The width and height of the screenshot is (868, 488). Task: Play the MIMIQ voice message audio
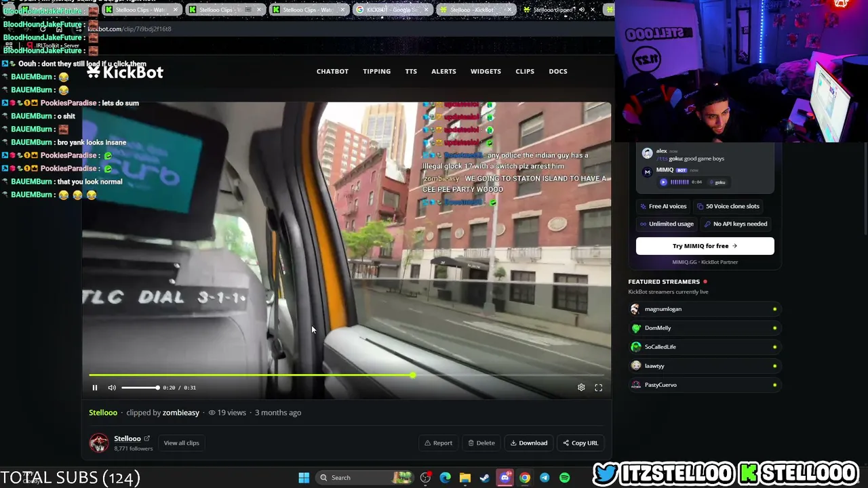pyautogui.click(x=663, y=182)
